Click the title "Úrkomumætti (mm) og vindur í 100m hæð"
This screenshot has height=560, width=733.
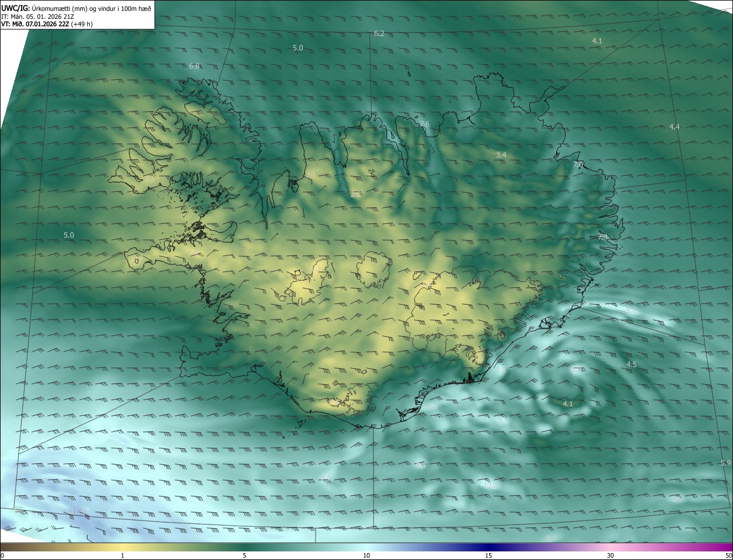coord(92,7)
